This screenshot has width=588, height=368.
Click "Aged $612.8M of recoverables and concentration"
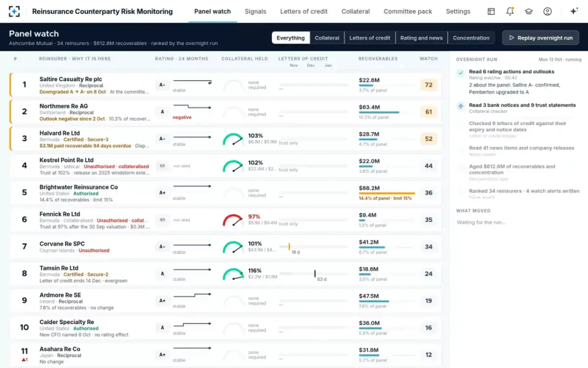pyautogui.click(x=512, y=169)
